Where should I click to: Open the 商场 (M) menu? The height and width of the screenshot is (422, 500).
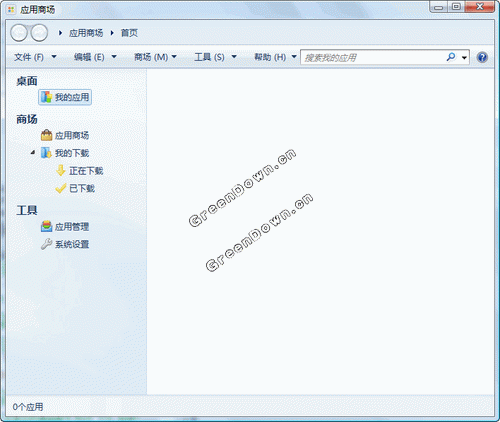(155, 57)
